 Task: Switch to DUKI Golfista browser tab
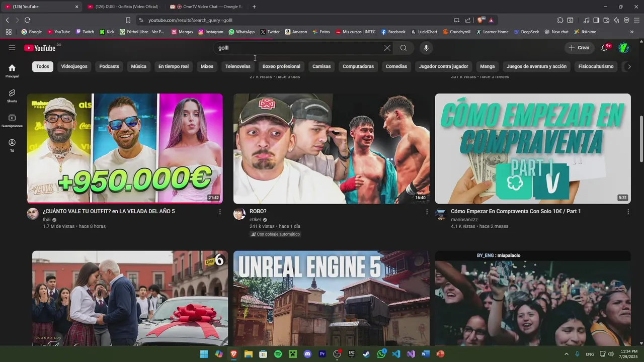[123, 7]
